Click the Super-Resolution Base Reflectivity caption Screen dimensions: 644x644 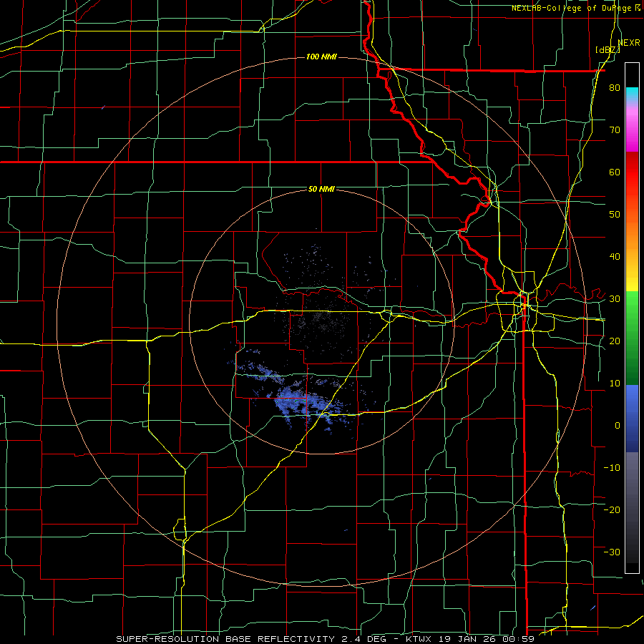224,639
